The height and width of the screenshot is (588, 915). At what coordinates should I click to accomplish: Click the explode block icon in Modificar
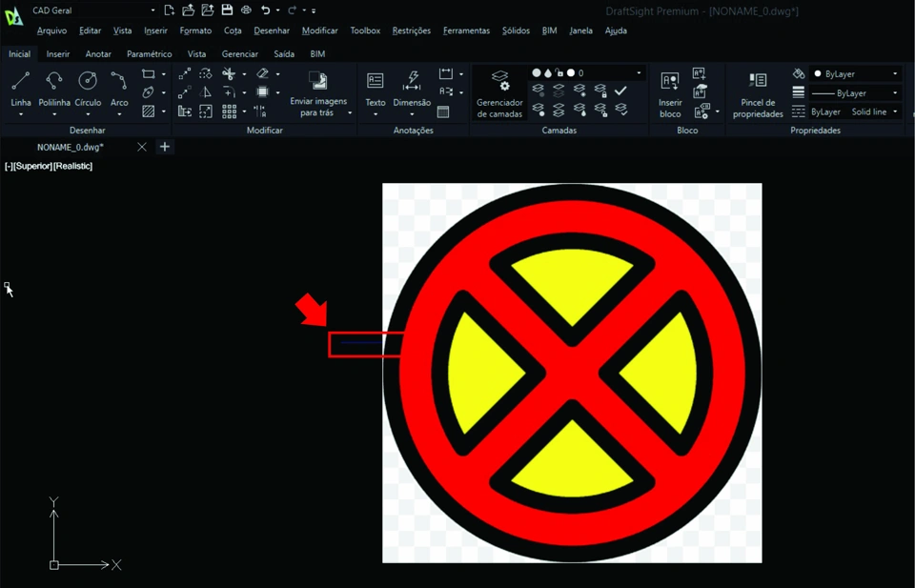[x=263, y=92]
